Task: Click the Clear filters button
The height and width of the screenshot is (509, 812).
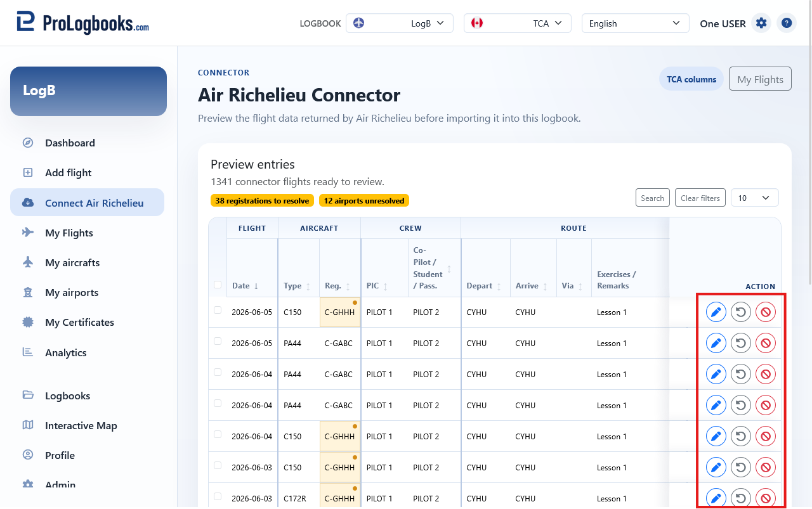Action: point(700,198)
